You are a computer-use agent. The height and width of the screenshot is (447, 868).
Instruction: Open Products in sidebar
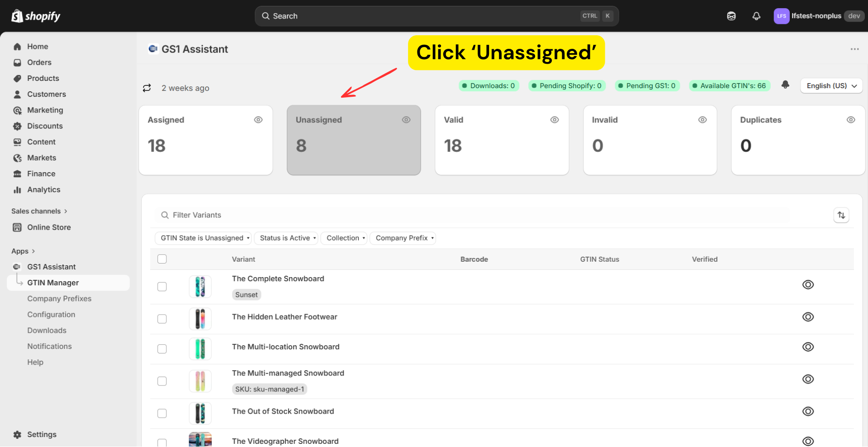[x=43, y=78]
